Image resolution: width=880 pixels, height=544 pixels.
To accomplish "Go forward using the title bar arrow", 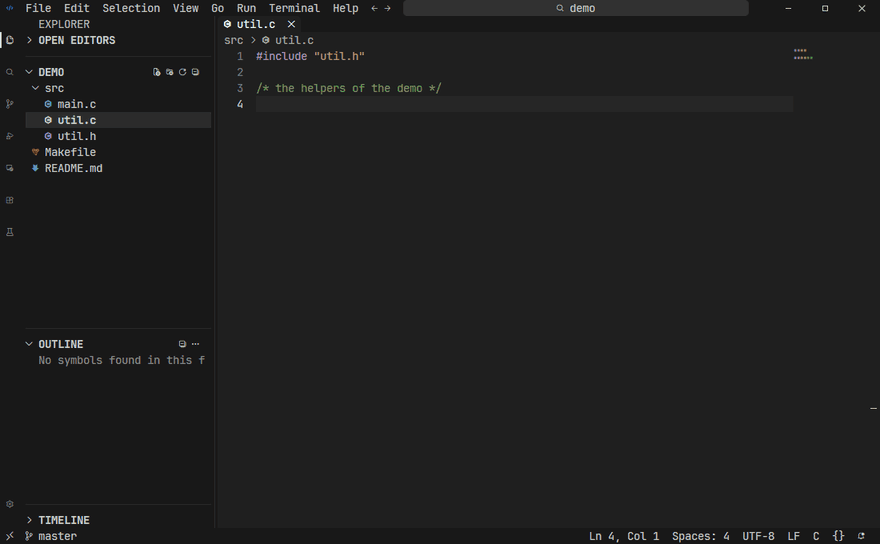I will [387, 8].
